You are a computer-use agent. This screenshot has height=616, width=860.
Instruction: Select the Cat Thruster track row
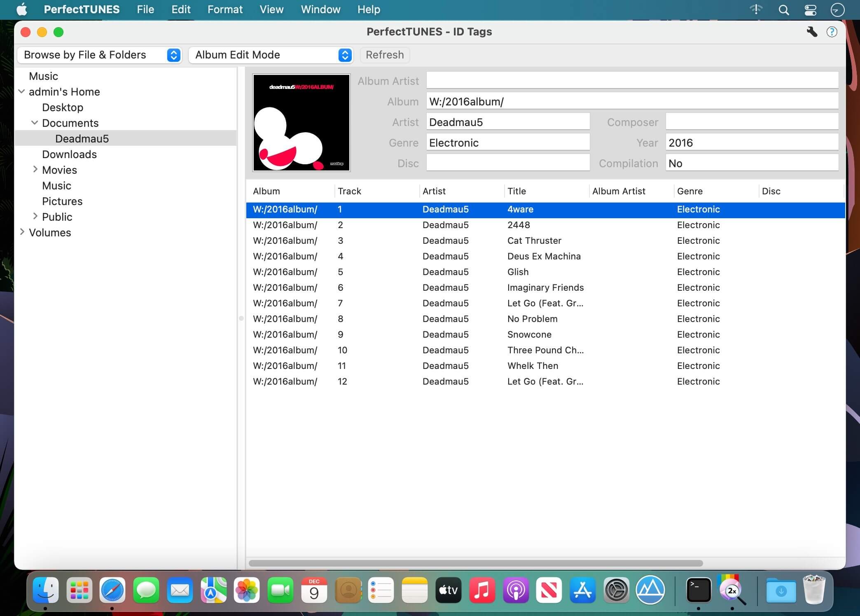point(545,240)
